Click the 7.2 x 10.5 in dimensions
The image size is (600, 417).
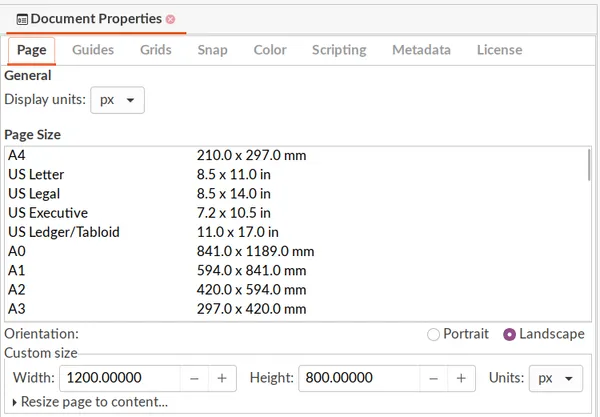point(233,213)
